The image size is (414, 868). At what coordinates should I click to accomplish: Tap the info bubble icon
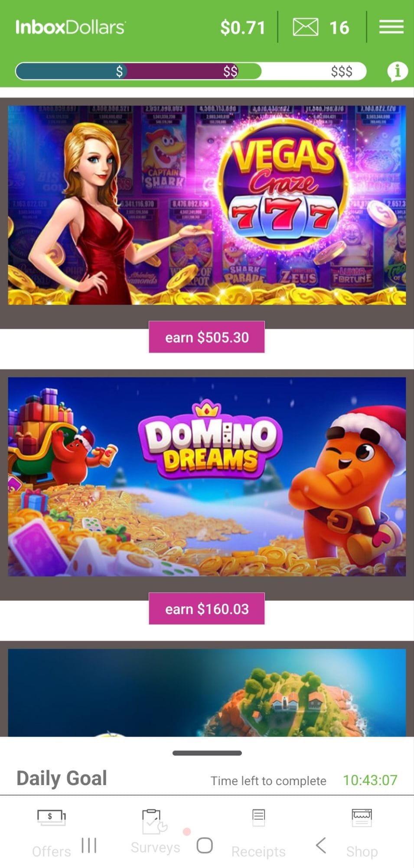click(x=397, y=71)
